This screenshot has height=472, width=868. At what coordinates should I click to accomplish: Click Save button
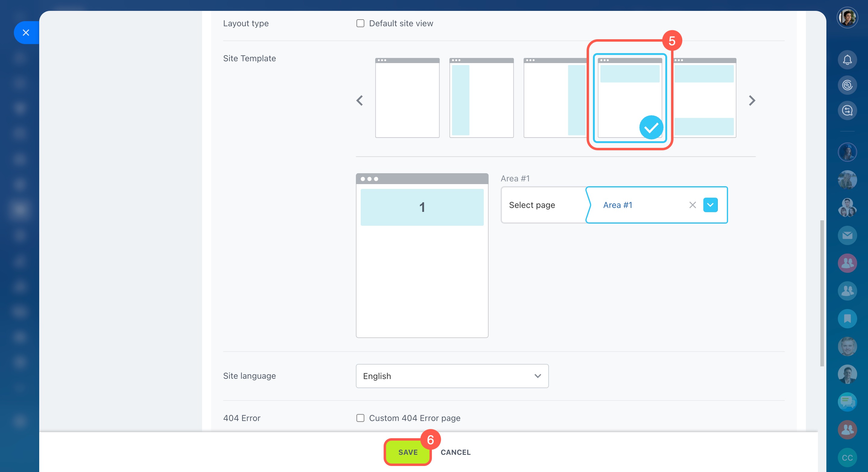tap(408, 452)
